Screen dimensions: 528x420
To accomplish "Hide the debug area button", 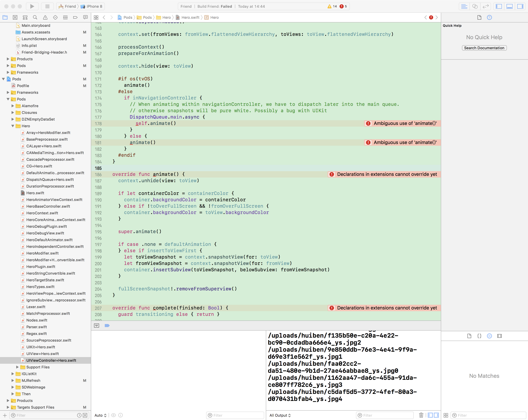I will 97,326.
